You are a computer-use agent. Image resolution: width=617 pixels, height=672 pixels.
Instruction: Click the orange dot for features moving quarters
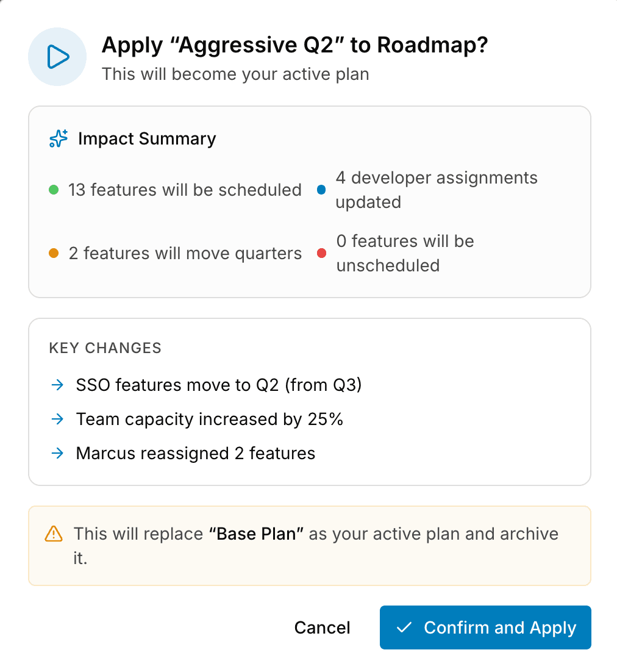coord(54,253)
